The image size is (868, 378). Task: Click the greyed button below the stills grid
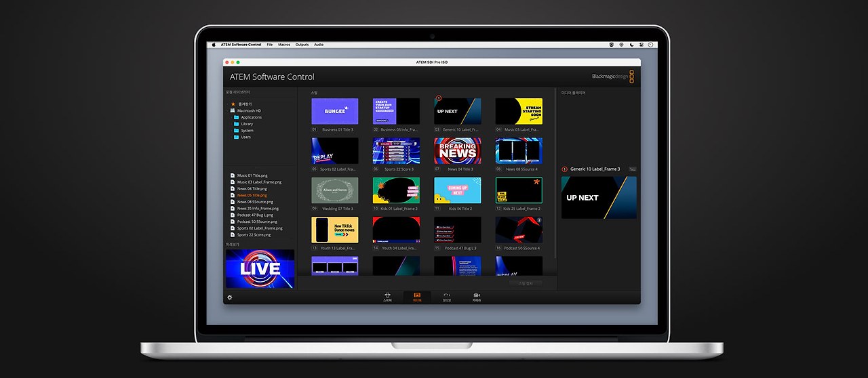tap(526, 283)
